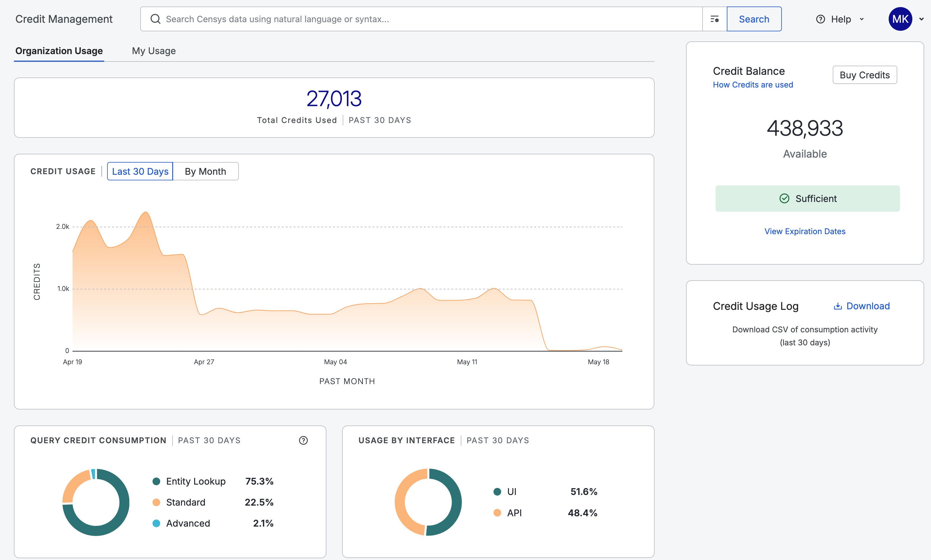Click the Buy Credits button
The image size is (931, 560).
click(x=864, y=75)
